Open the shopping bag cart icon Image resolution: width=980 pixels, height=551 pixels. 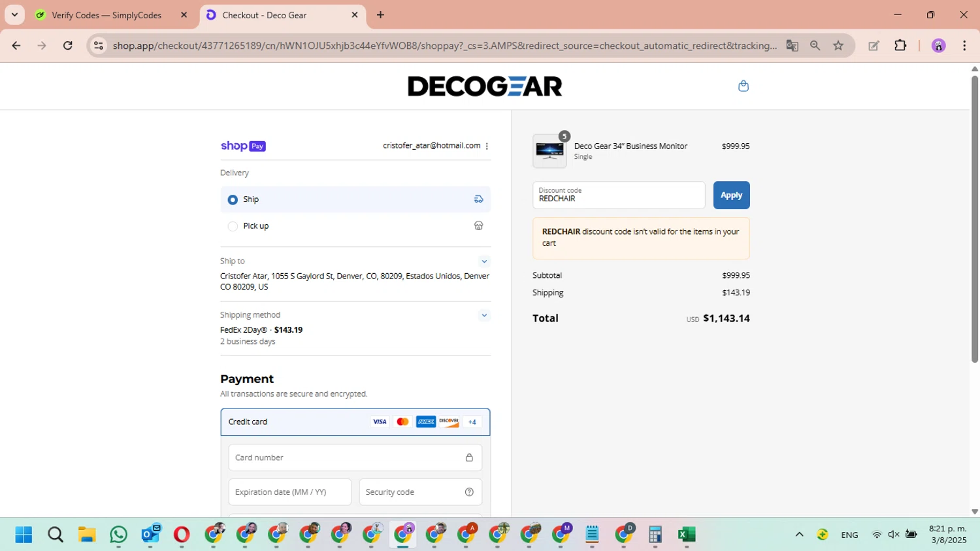point(743,86)
